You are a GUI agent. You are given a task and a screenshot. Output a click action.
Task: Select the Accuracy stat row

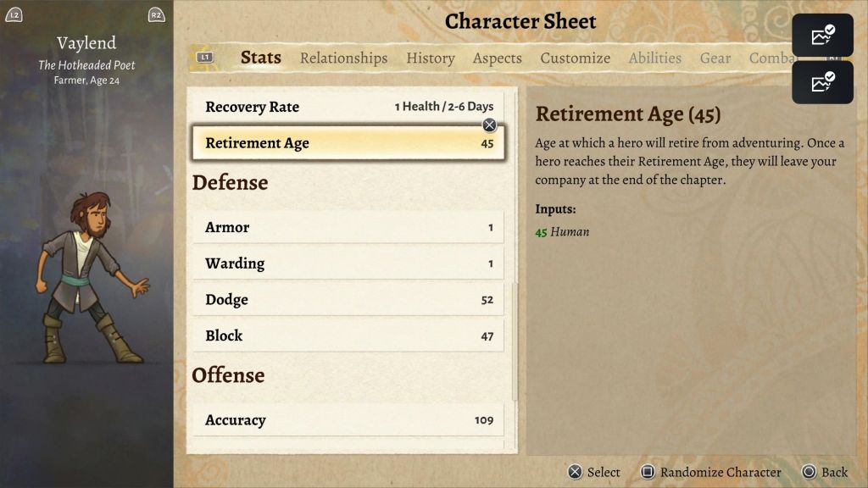point(348,420)
